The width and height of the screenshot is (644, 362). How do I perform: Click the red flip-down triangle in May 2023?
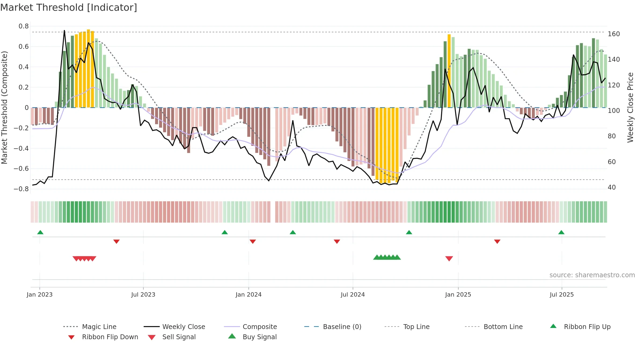pos(116,242)
